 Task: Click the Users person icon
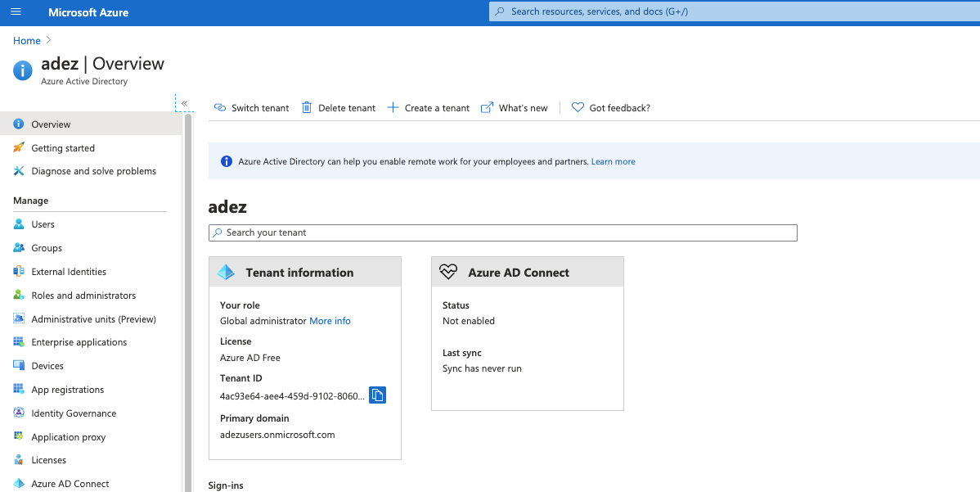19,223
